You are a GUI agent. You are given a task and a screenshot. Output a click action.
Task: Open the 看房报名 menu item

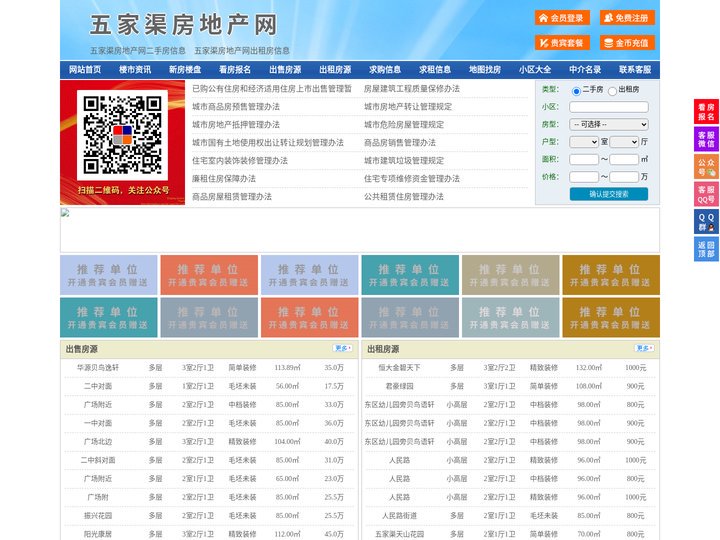235,70
